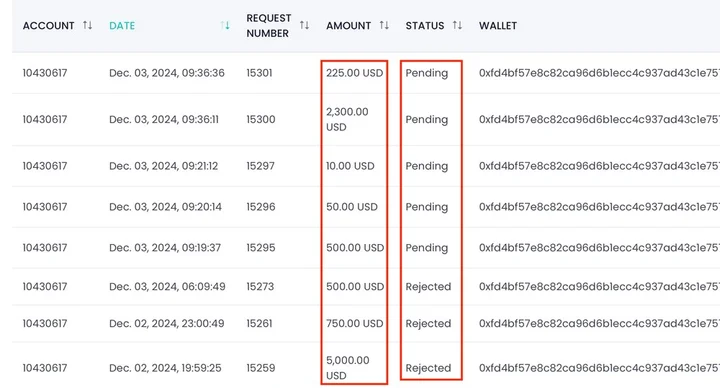Click date Dec. 03, 2024, 09:36:36
Viewport: 720px width, 388px height.
coord(167,73)
